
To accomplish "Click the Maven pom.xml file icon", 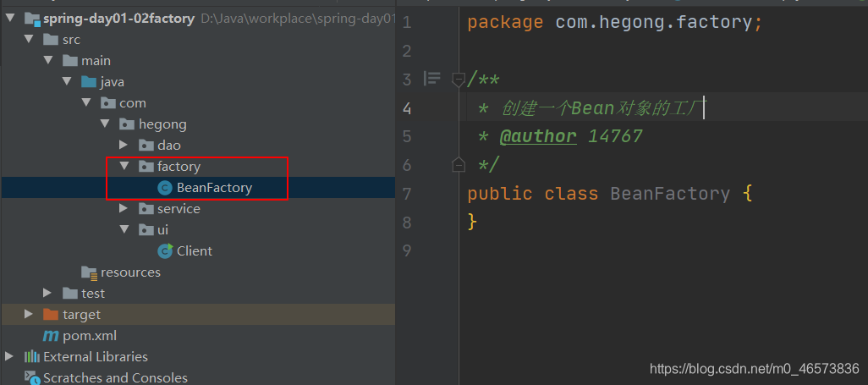I will (51, 336).
